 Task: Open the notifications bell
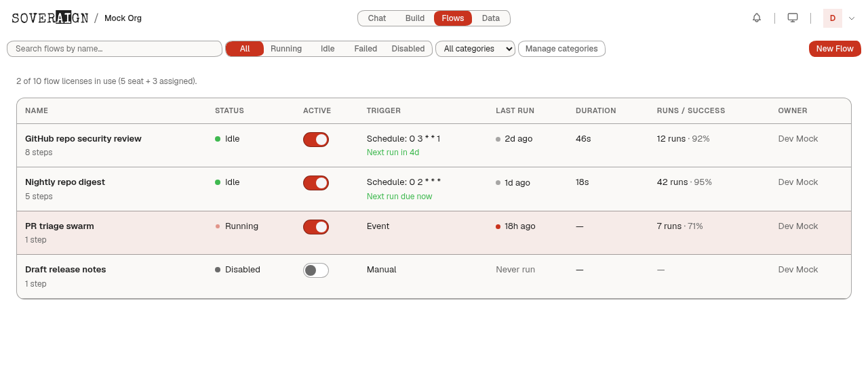pos(757,18)
